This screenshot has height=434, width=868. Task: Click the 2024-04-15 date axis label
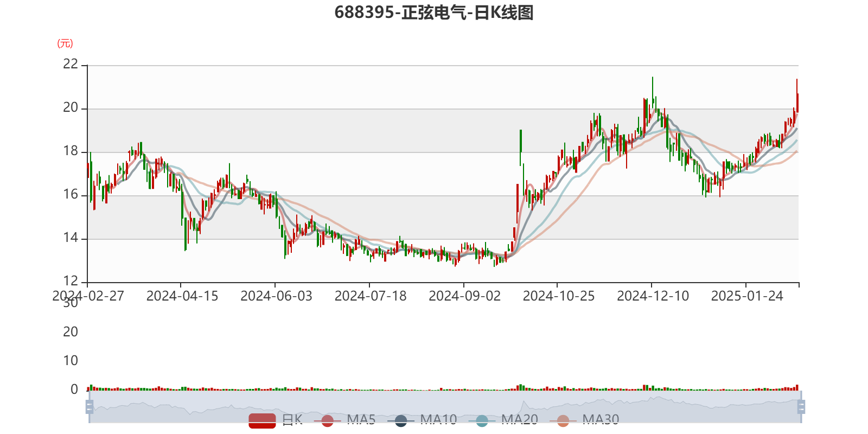point(182,296)
